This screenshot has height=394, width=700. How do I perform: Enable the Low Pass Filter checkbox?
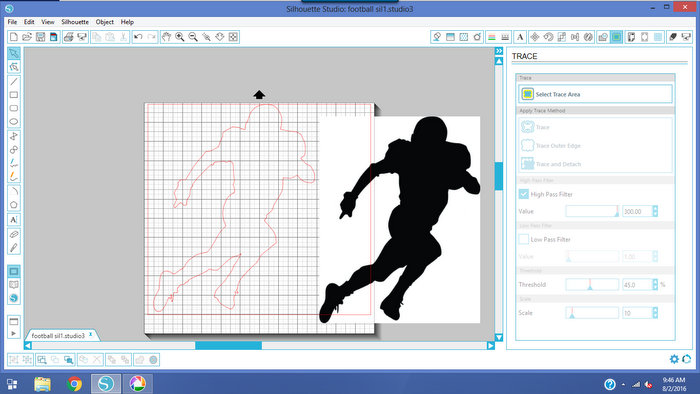pos(524,239)
